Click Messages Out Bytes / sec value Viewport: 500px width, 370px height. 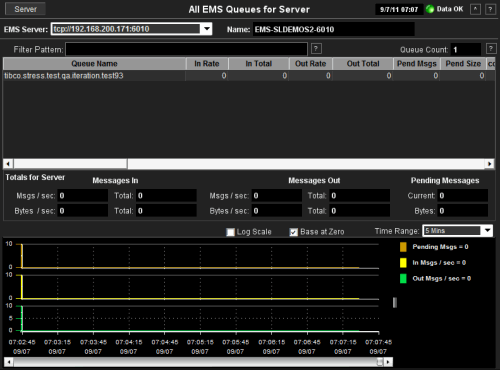point(277,211)
